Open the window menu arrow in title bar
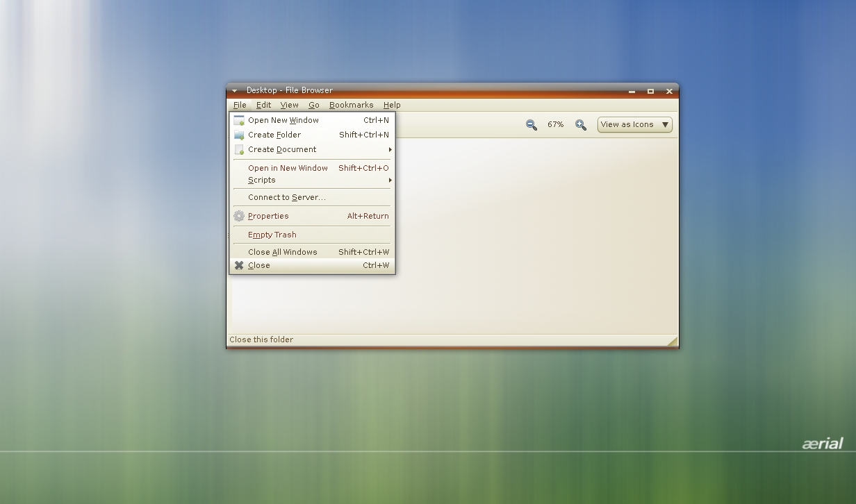This screenshot has width=856, height=504. click(x=235, y=91)
